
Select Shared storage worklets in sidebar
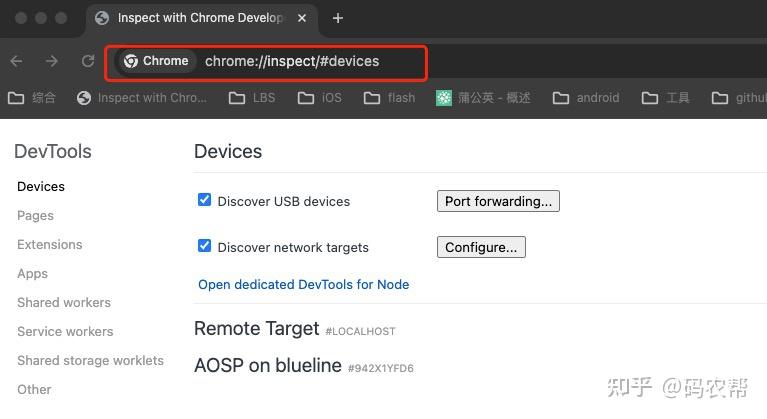pos(90,360)
